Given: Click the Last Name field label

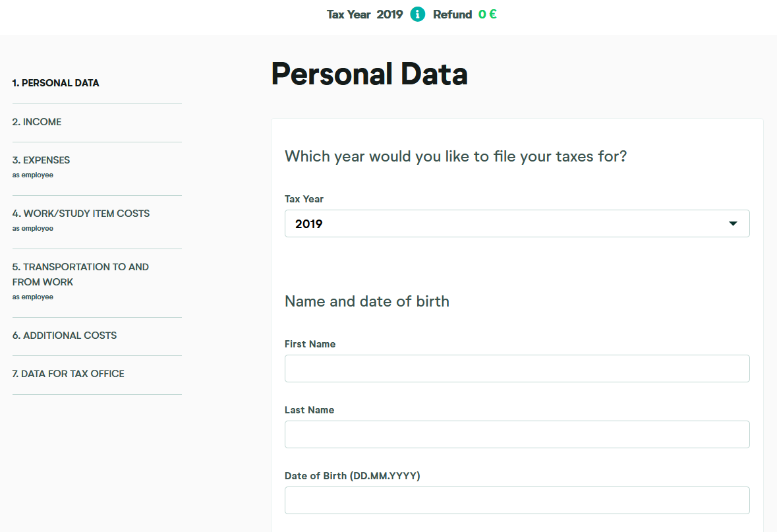Looking at the screenshot, I should (309, 410).
